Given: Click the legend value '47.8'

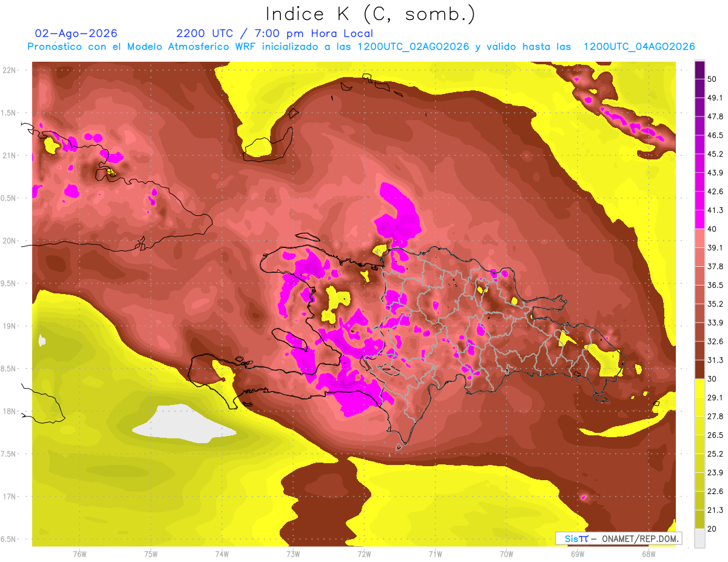Looking at the screenshot, I should (715, 116).
